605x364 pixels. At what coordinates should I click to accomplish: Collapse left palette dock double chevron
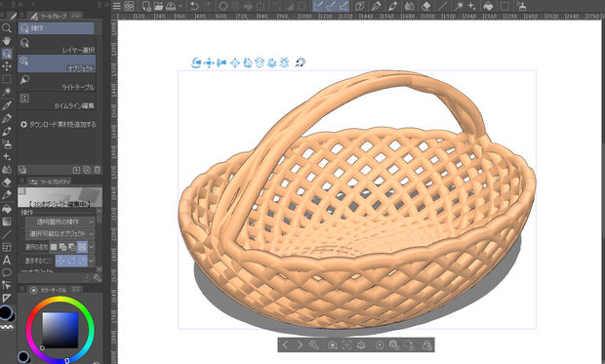[20, 4]
